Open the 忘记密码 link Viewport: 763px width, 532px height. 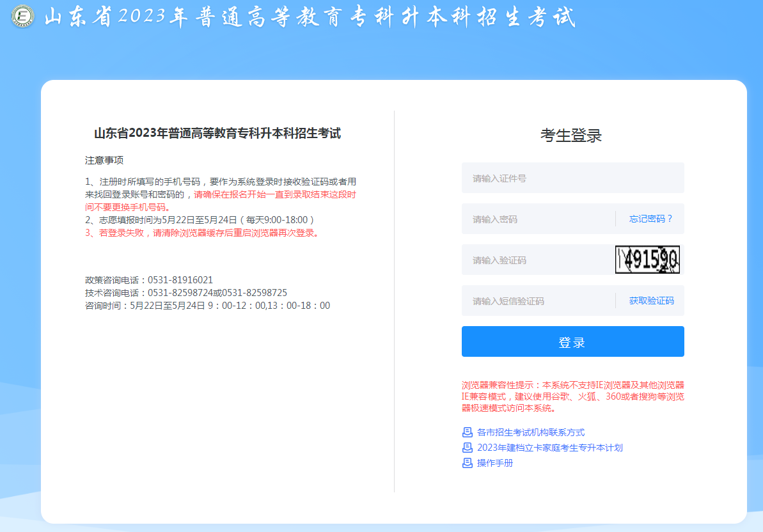pyautogui.click(x=650, y=219)
